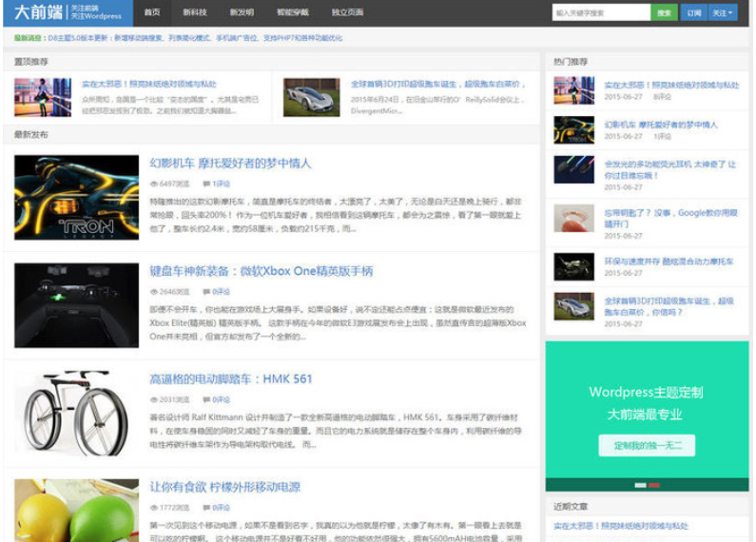The image size is (756, 542).
Task: Open the TRON motorcycle article thumbnail
Action: click(x=76, y=197)
